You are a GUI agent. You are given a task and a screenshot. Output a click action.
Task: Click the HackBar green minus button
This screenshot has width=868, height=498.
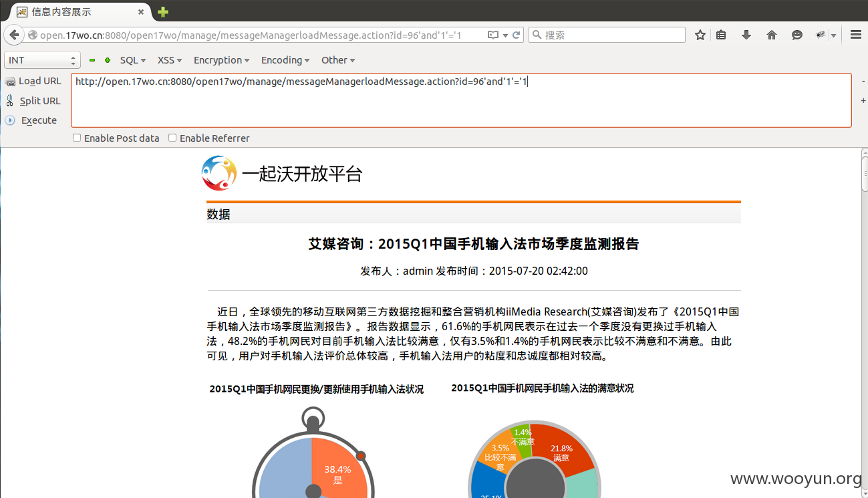click(x=92, y=60)
